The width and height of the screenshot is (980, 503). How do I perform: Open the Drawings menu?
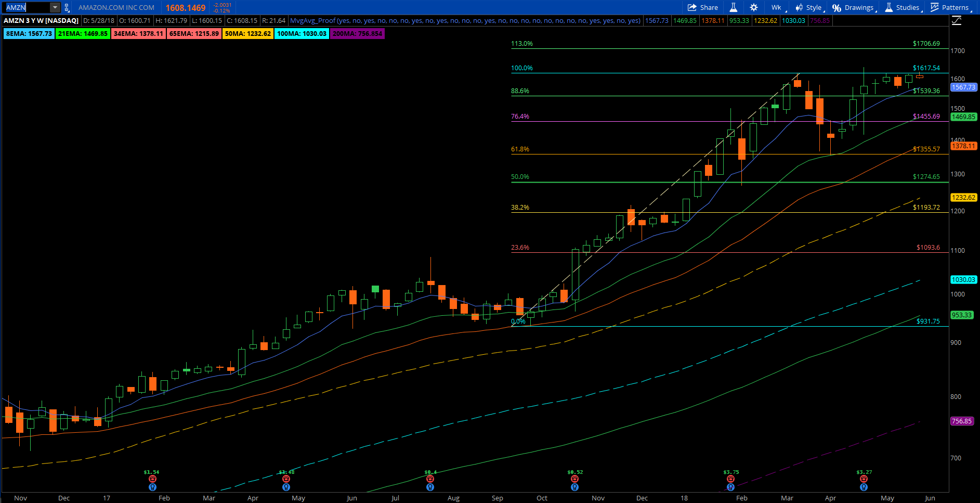point(854,7)
